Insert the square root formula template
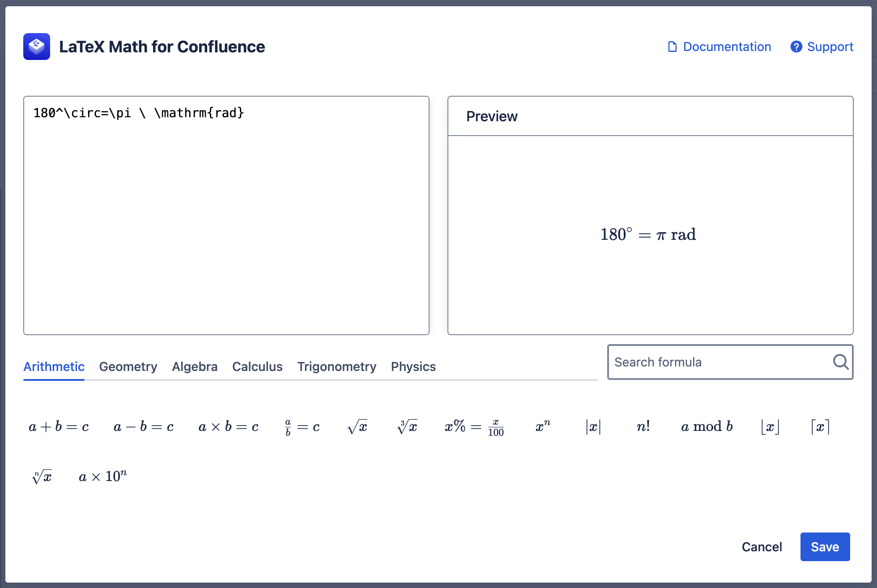Viewport: 877px width, 588px height. [357, 427]
